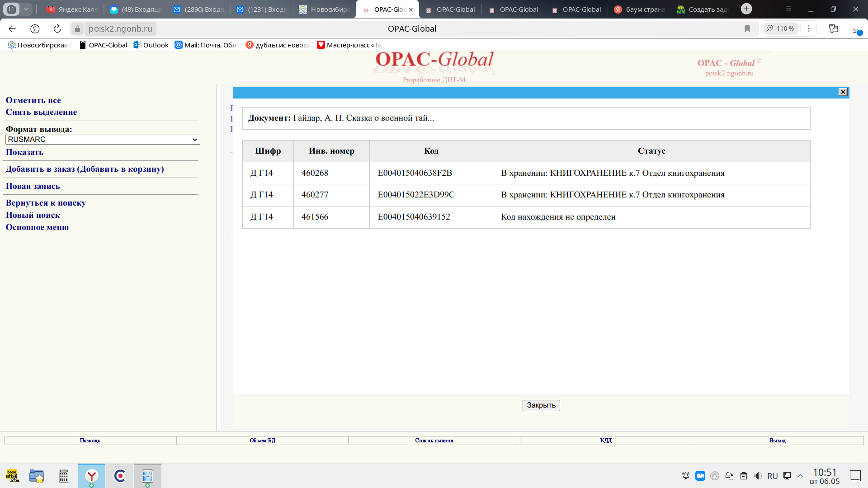This screenshot has height=488, width=868.
Task: Click Добавить в заказ link
Action: point(85,169)
